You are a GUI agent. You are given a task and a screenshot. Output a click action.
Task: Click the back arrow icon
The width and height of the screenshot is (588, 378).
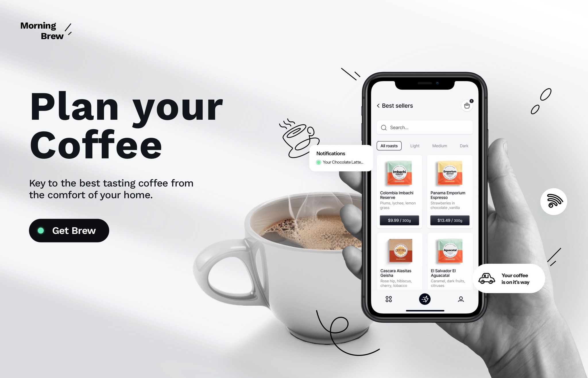point(376,105)
